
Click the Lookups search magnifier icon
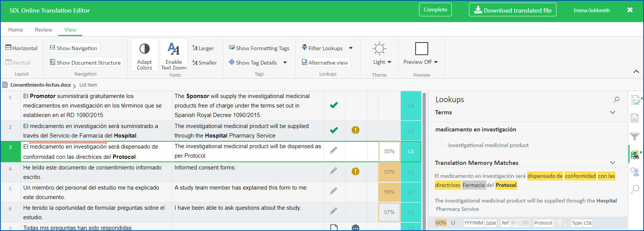pyautogui.click(x=616, y=100)
